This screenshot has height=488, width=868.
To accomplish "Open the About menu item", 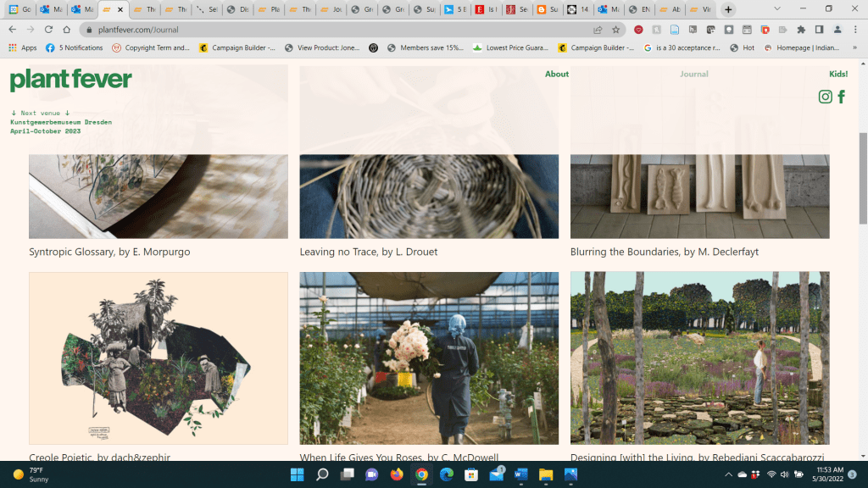I will 556,74.
